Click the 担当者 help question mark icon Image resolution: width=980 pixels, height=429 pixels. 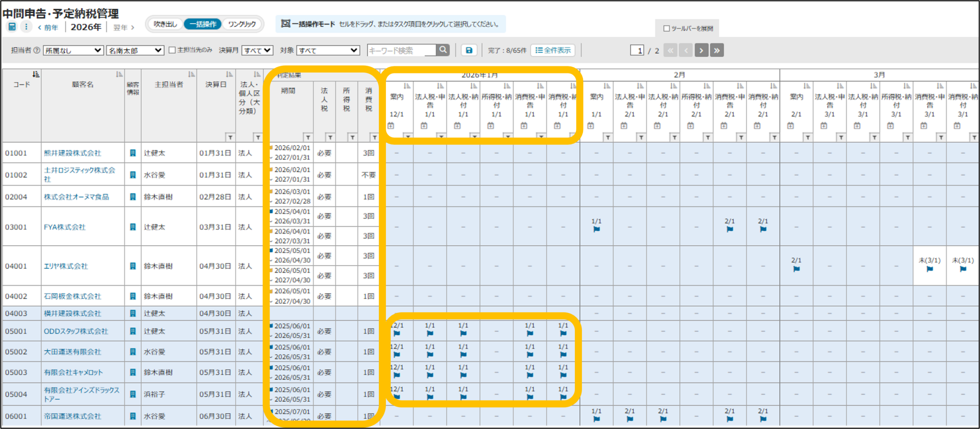coord(37,50)
